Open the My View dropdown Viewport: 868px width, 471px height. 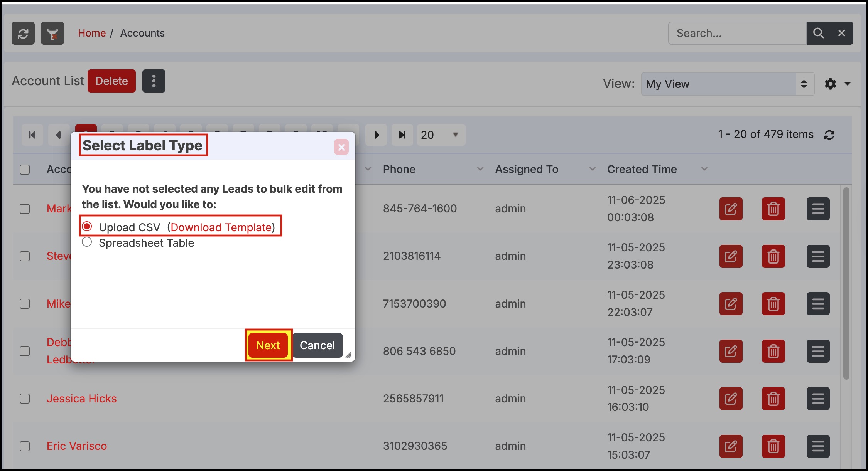tap(727, 84)
